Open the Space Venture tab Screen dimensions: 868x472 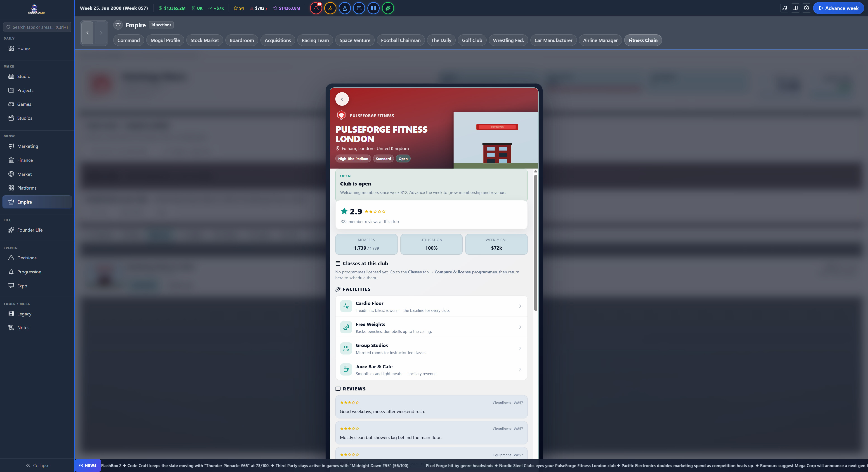[x=355, y=40]
